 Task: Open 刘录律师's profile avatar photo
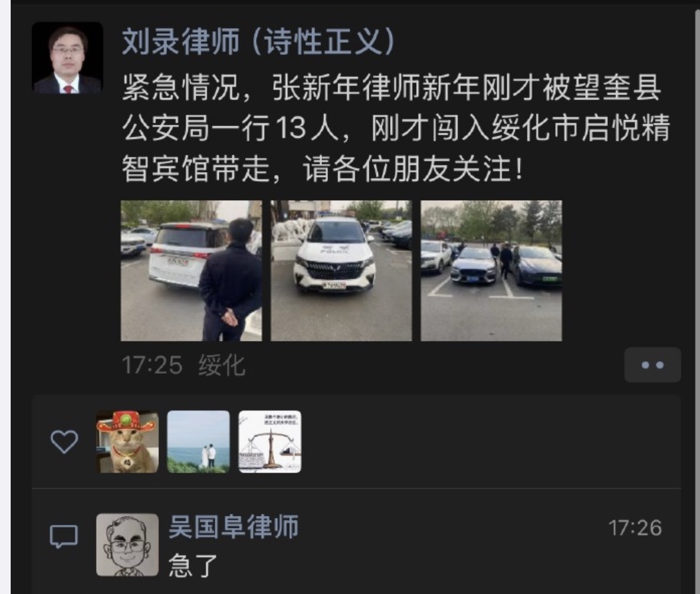(67, 57)
